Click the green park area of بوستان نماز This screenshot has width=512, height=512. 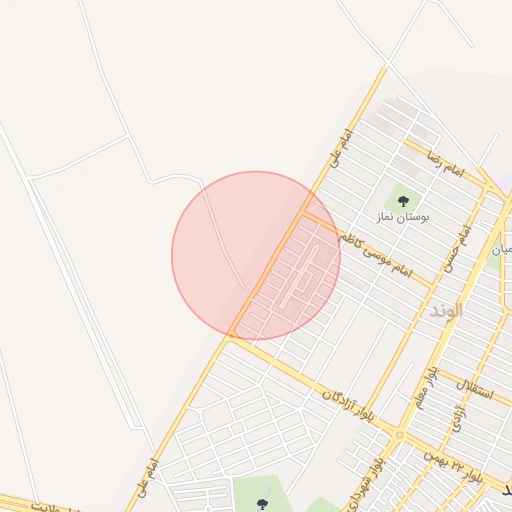(x=402, y=202)
